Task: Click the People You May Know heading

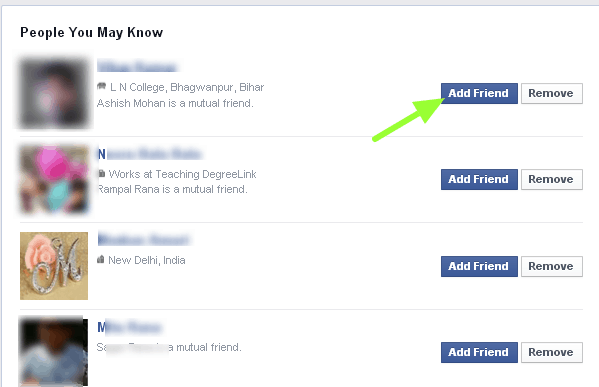Action: coord(92,32)
